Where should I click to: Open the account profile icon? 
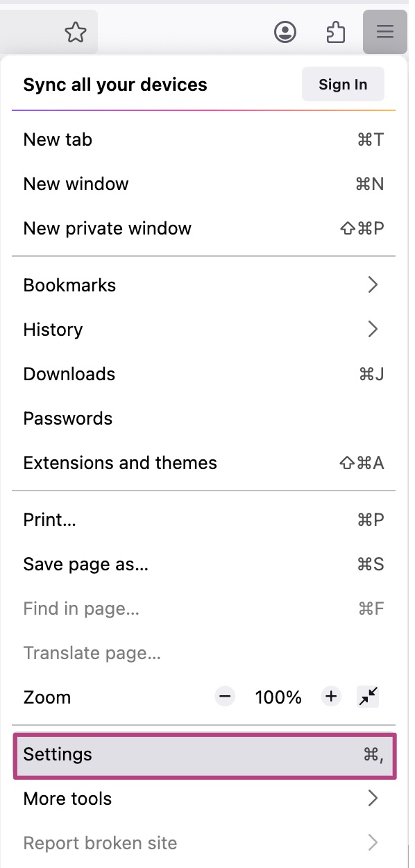coord(285,32)
